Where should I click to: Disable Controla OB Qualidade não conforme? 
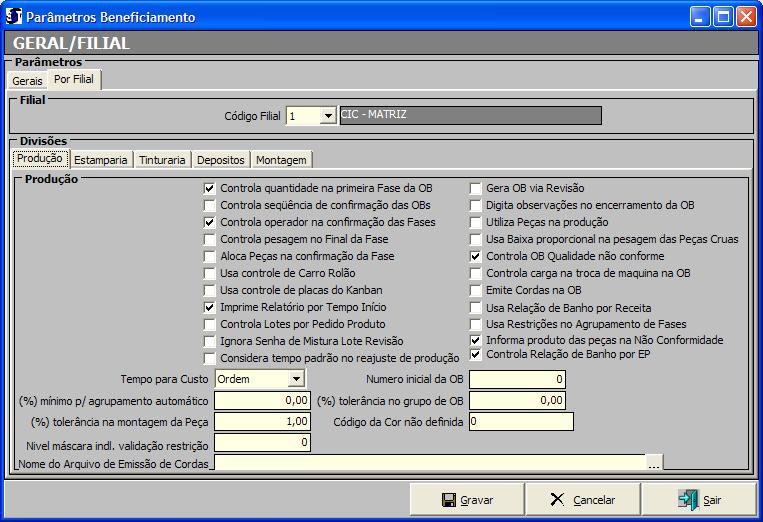[476, 256]
